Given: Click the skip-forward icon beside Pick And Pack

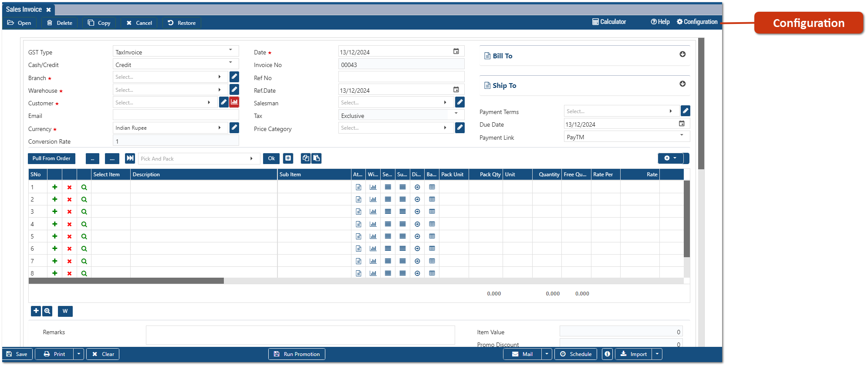Looking at the screenshot, I should 130,158.
